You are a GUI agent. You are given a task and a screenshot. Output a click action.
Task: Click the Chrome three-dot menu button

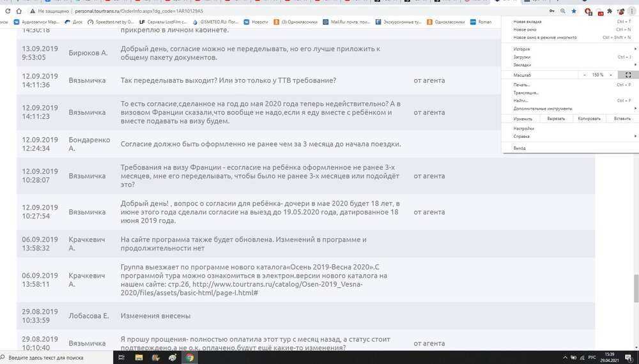click(x=633, y=11)
